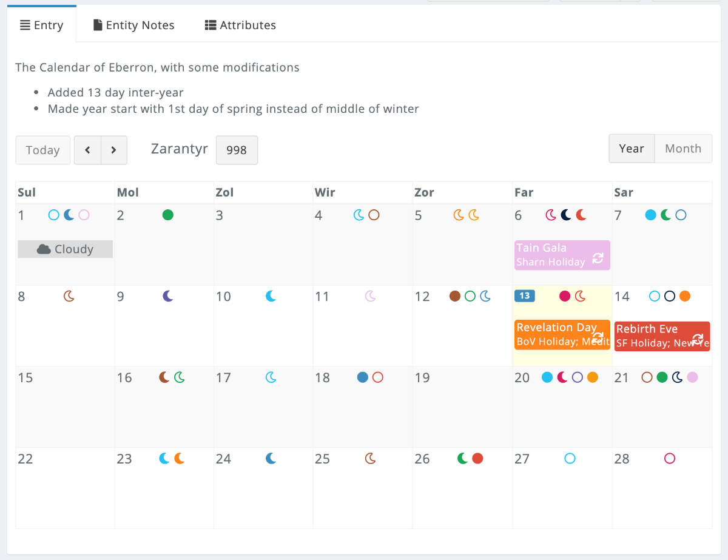This screenshot has width=728, height=560.
Task: Click the year input showing 998
Action: pos(237,150)
